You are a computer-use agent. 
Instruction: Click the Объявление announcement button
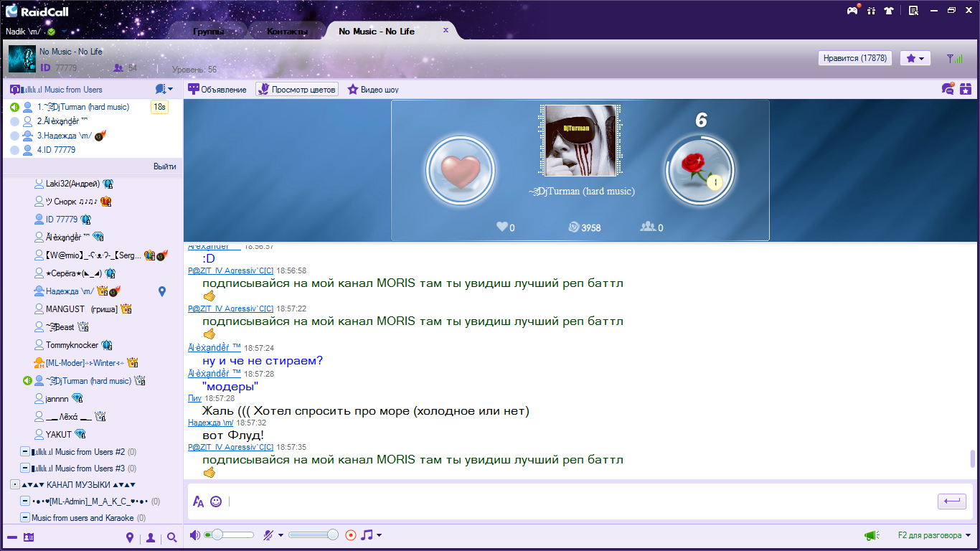coord(217,90)
